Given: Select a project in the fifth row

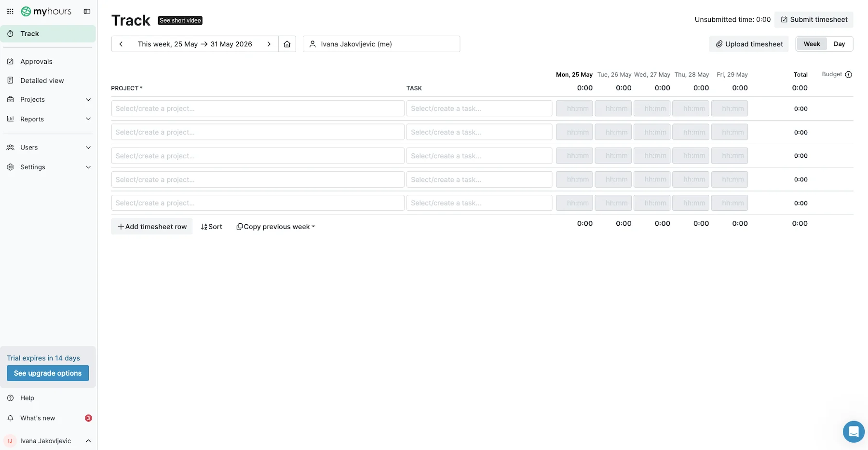Looking at the screenshot, I should click(258, 203).
